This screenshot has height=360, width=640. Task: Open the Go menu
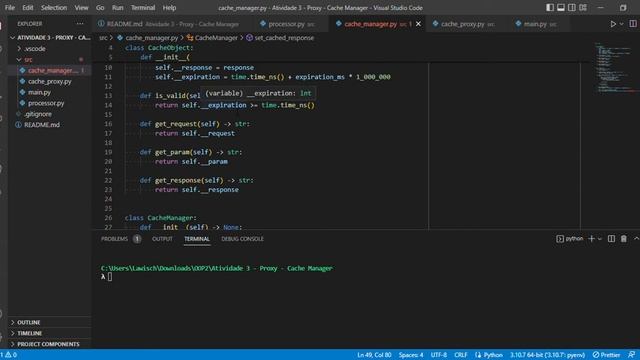pyautogui.click(x=100, y=8)
